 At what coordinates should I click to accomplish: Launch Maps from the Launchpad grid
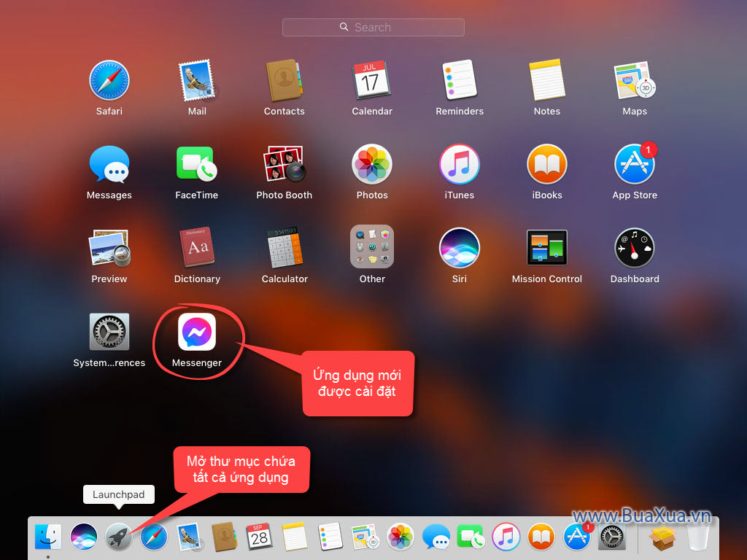click(635, 80)
